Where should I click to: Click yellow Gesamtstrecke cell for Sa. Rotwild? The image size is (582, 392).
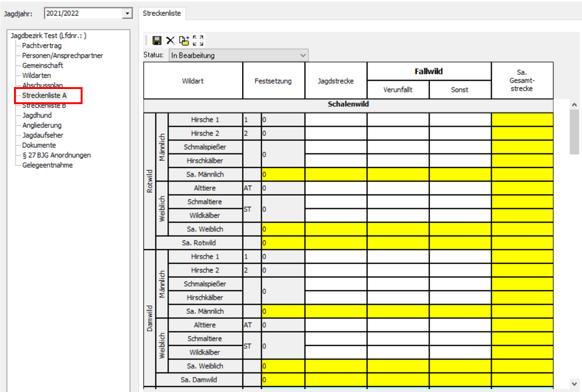tap(522, 243)
